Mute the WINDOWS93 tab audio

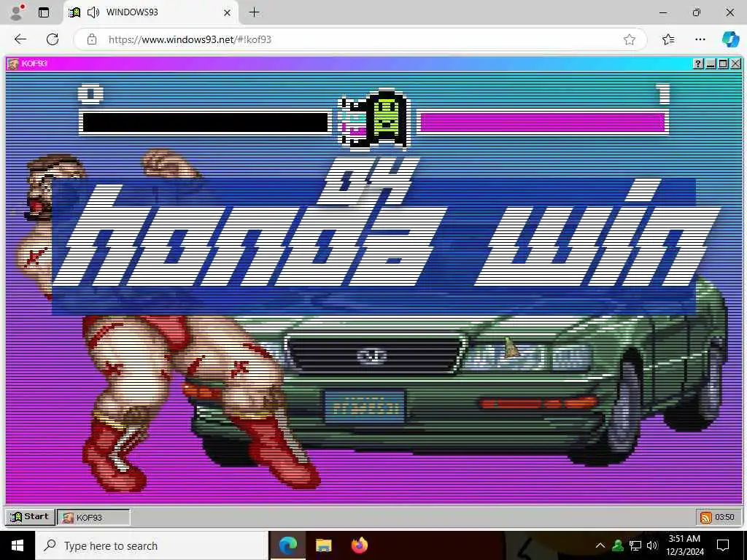point(93,12)
